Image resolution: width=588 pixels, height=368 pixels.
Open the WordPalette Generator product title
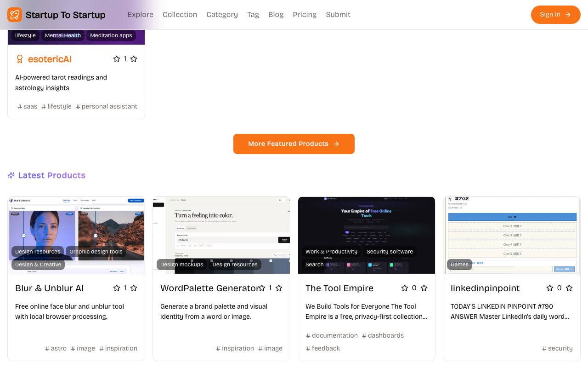click(209, 288)
